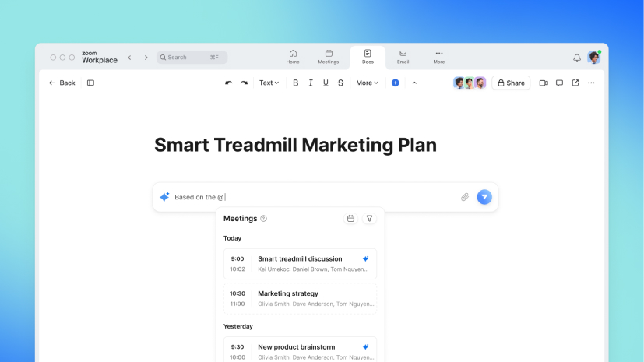The image size is (644, 362).
Task: Toggle italic formatting
Action: (x=310, y=83)
